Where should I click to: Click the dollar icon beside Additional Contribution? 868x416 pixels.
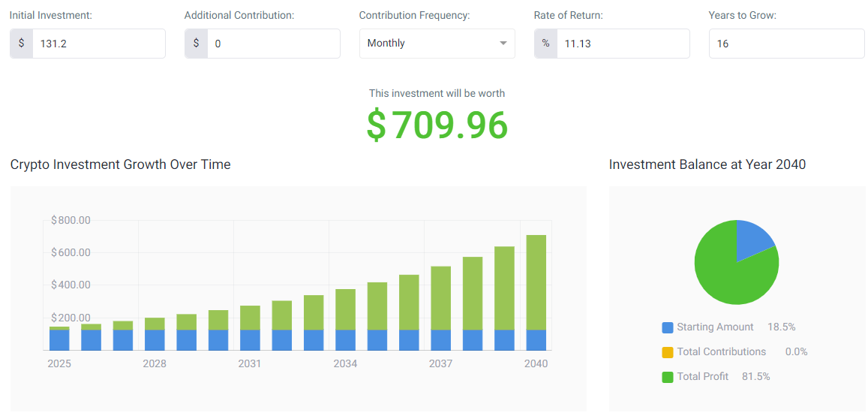[x=196, y=44]
